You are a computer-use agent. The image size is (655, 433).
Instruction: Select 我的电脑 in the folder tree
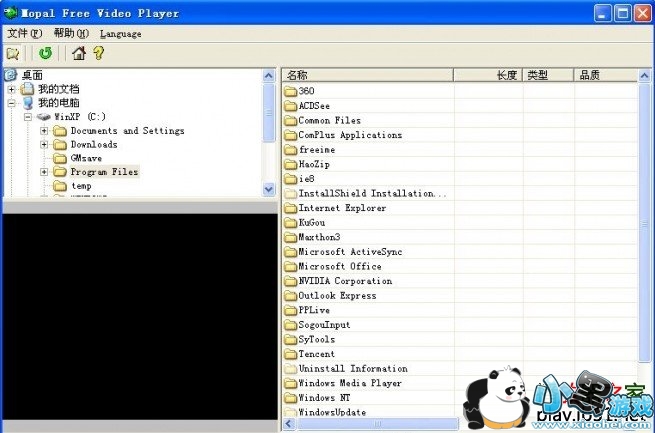[58, 103]
